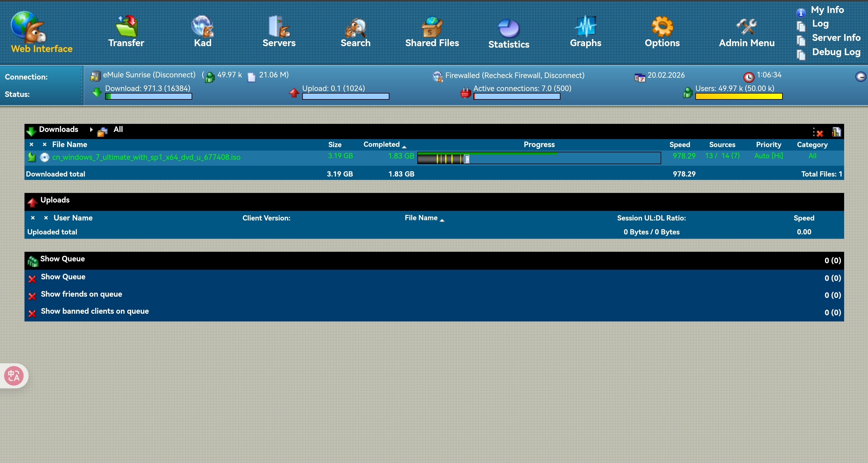Viewport: 868px width, 463px height.
Task: Open the cn_windows_7_ultimate iso download link
Action: (x=146, y=157)
